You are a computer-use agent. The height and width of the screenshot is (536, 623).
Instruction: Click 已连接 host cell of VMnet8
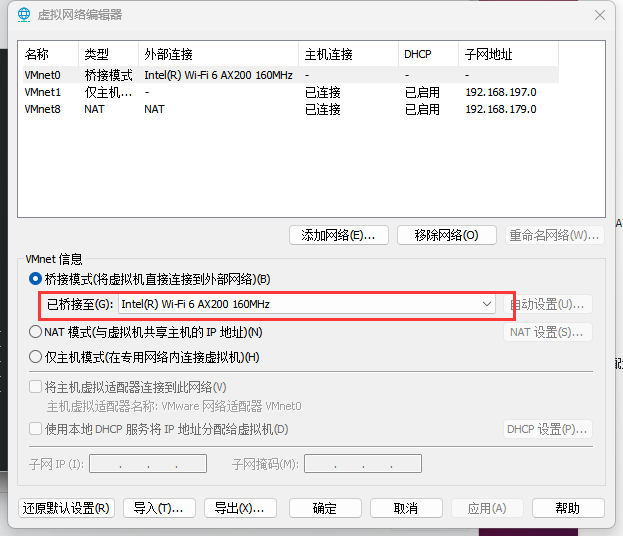[x=322, y=109]
